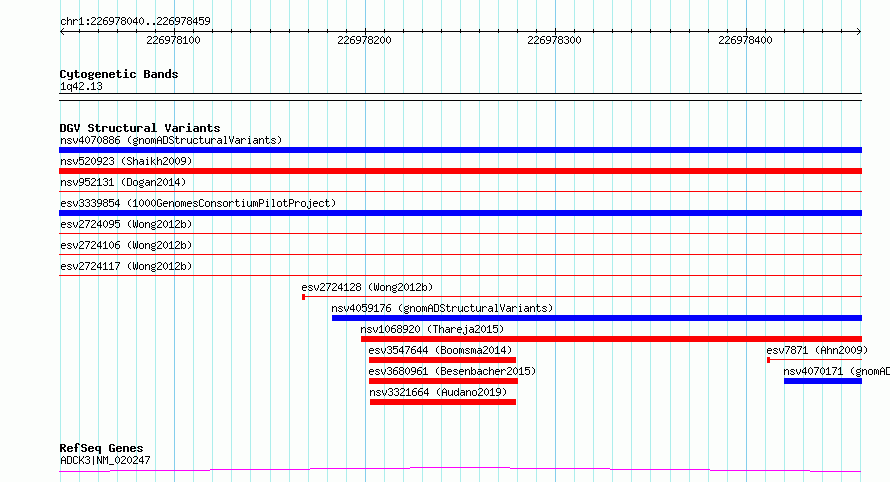
Task: Click the esv3339854 blue variant bar
Action: pyautogui.click(x=460, y=213)
